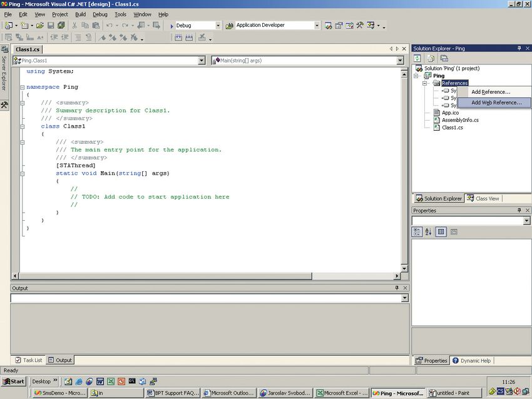Open the Debug menu

tap(100, 14)
